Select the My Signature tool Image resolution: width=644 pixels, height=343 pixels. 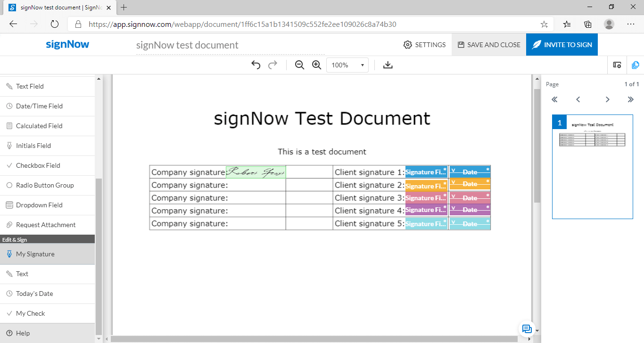click(36, 253)
